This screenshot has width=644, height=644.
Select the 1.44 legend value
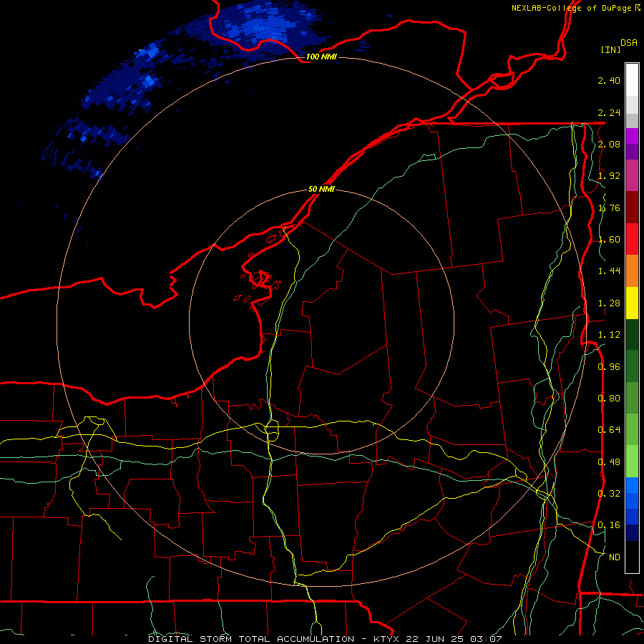pos(609,271)
